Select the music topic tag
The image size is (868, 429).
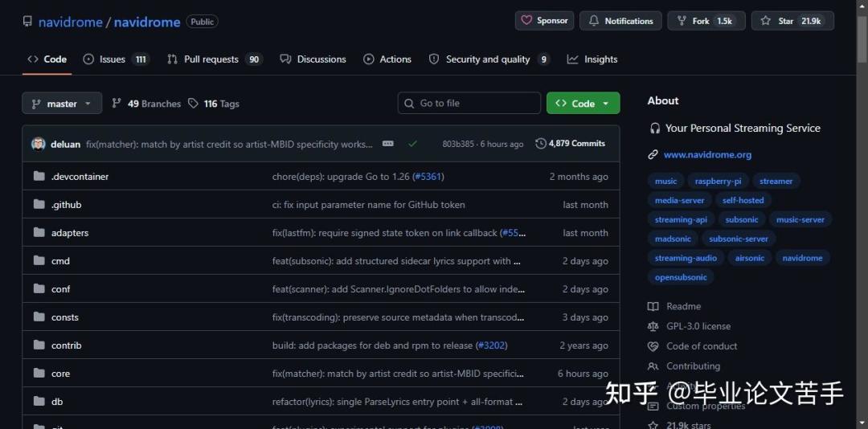[x=666, y=181]
